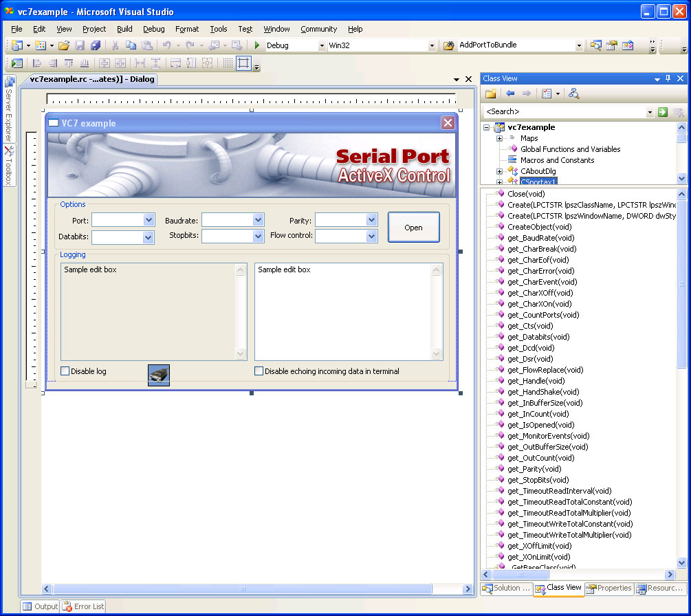The height and width of the screenshot is (616, 691).
Task: Click the Paste icon in toolbar
Action: click(x=146, y=45)
